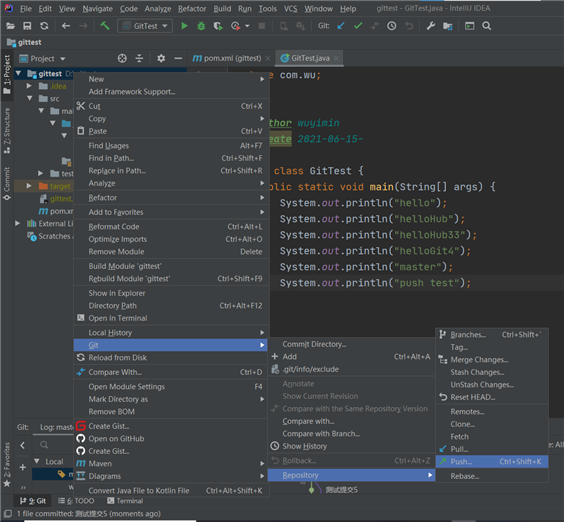Expand the test folder node
Image resolution: width=564 pixels, height=522 pixels.
(41, 173)
